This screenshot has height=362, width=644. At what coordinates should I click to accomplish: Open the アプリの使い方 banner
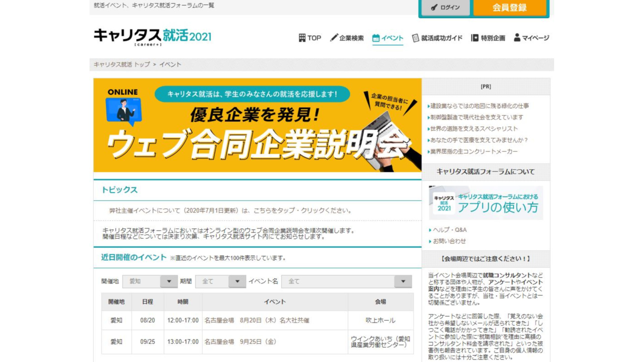pos(486,203)
